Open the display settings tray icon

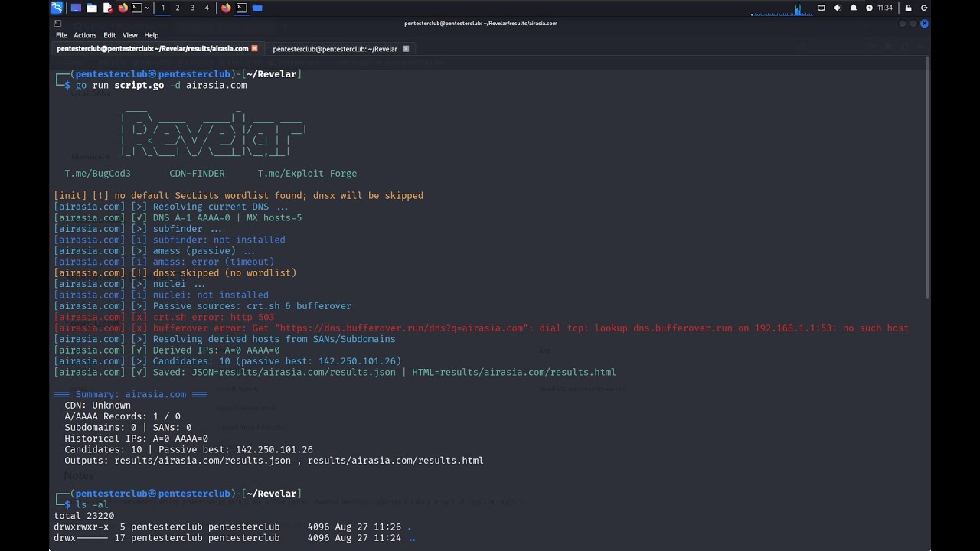tap(822, 8)
